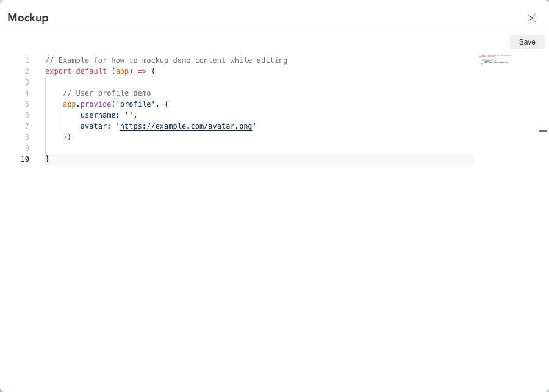The image size is (549, 392).
Task: Open the example.com avatar.png URL link
Action: (x=186, y=126)
